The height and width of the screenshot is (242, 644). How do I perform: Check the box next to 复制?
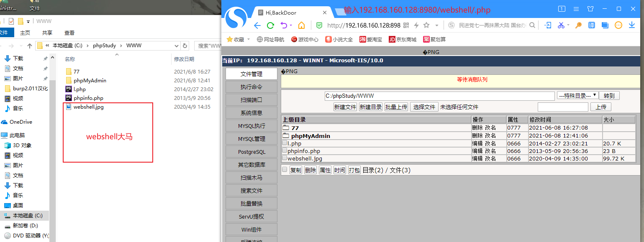click(284, 169)
